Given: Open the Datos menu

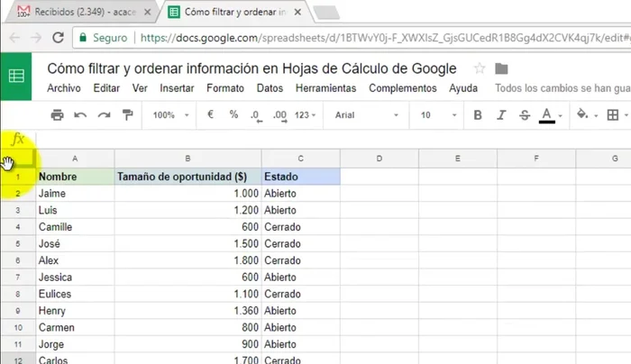Looking at the screenshot, I should (x=270, y=88).
